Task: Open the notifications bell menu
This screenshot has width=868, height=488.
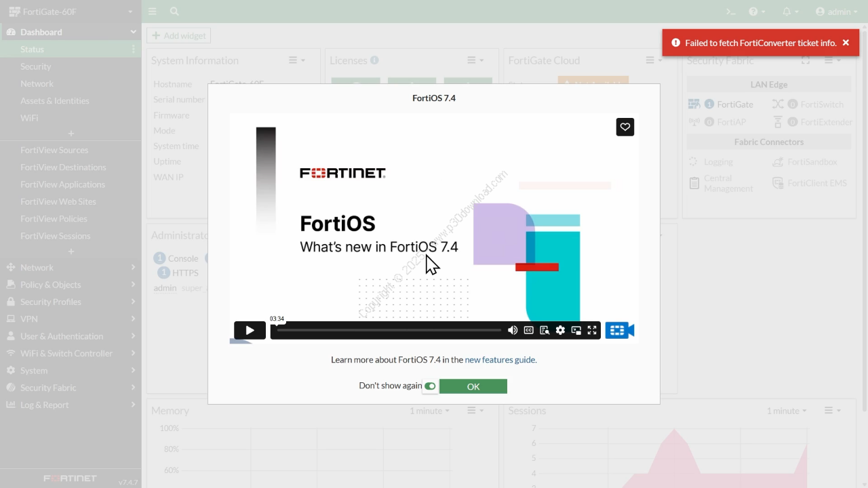Action: pyautogui.click(x=790, y=12)
